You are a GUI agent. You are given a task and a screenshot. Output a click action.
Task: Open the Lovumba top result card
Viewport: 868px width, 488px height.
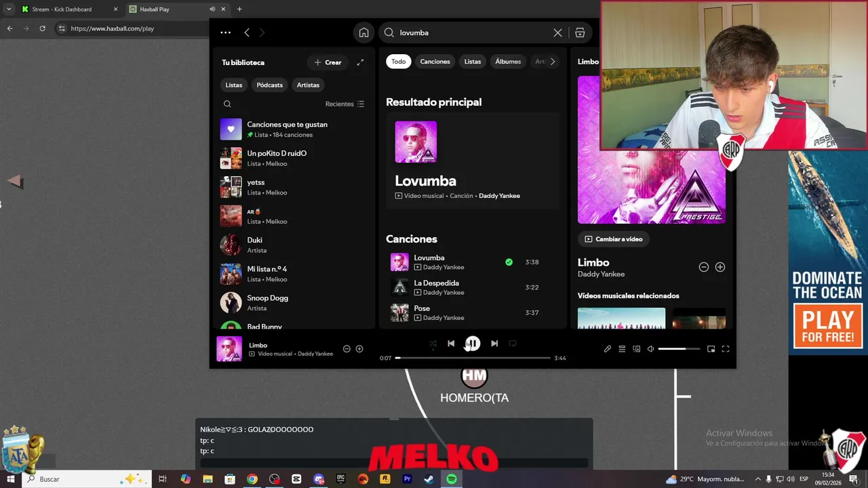473,161
